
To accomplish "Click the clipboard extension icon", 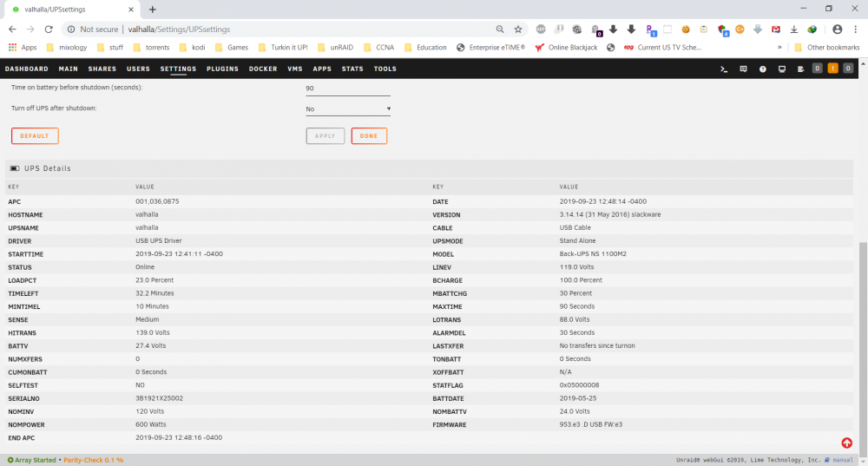I will (704, 30).
